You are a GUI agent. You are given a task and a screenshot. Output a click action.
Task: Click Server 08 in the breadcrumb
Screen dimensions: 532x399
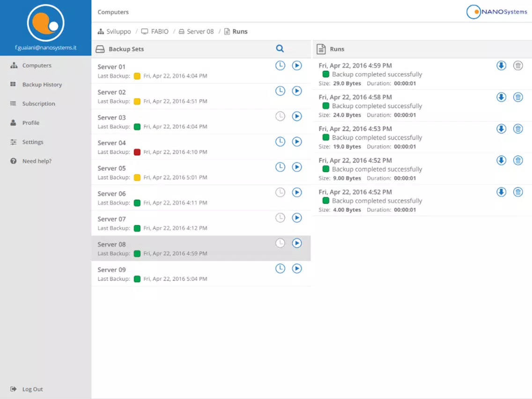(196, 31)
